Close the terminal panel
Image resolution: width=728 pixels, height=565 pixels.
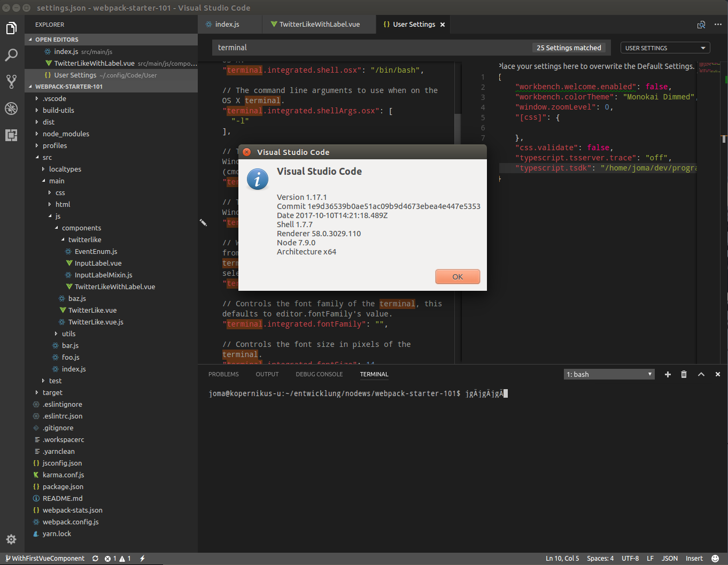718,374
